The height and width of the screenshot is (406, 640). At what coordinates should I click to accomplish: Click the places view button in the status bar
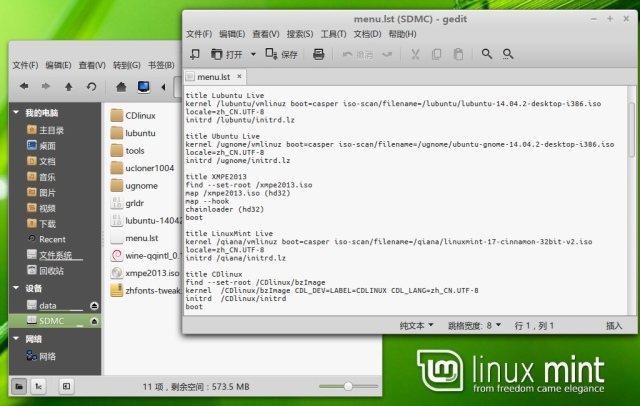click(x=19, y=386)
